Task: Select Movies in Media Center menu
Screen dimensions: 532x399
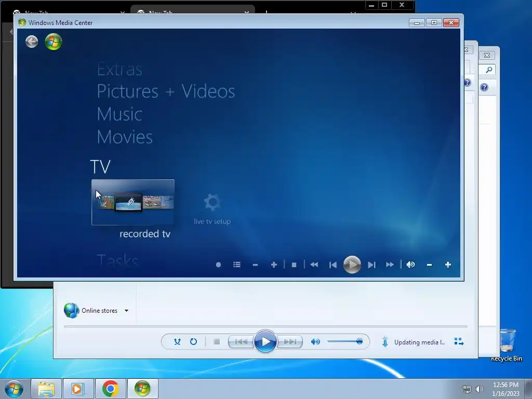Action: pos(125,137)
